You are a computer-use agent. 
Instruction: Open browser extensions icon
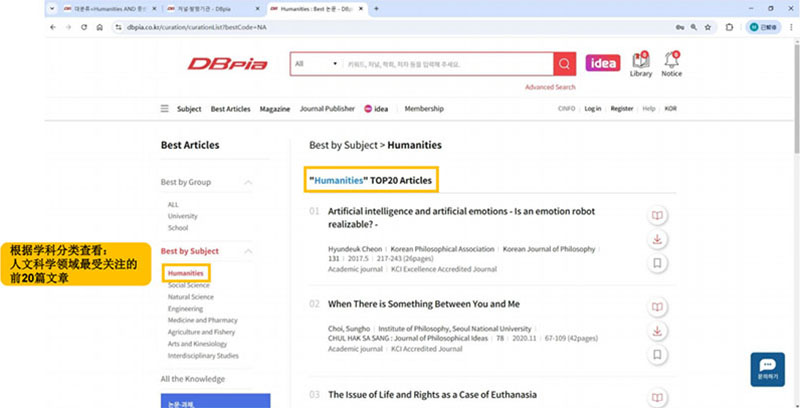tap(729, 28)
